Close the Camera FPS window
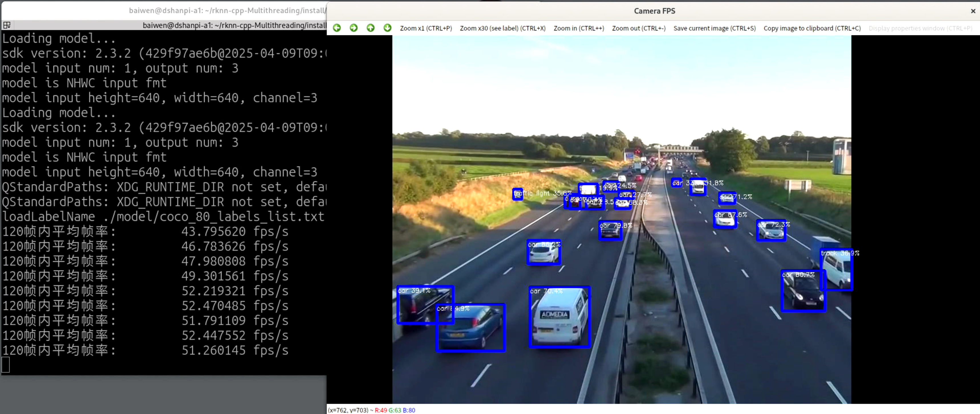Image resolution: width=980 pixels, height=414 pixels. (x=973, y=11)
